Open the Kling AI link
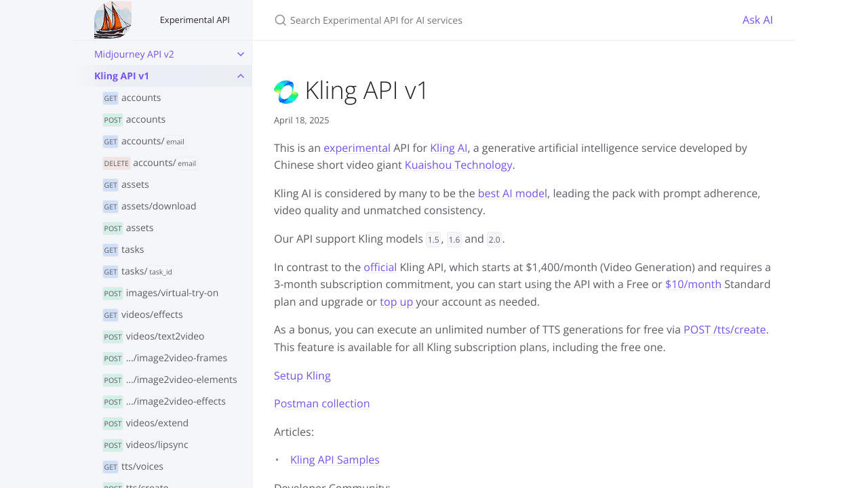The image size is (868, 488). (449, 148)
